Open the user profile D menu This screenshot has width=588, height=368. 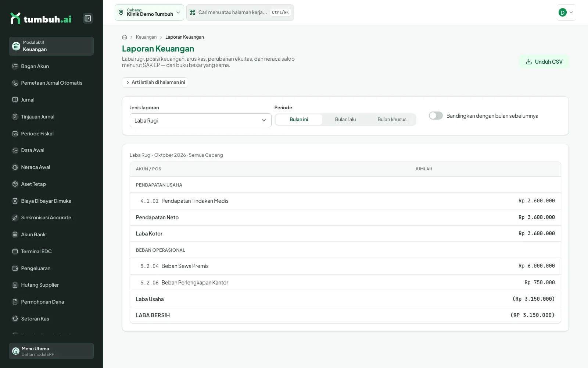click(x=566, y=13)
